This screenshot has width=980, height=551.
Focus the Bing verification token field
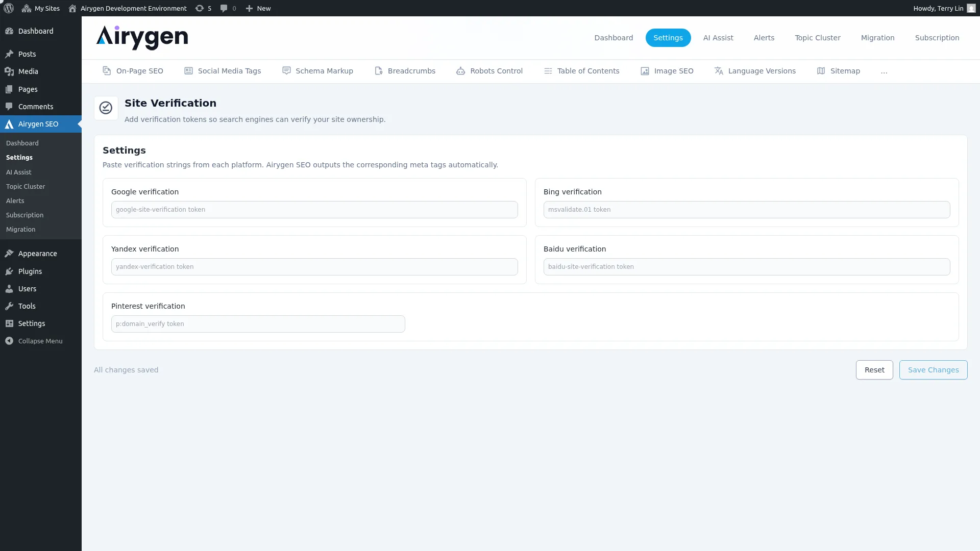(x=747, y=210)
